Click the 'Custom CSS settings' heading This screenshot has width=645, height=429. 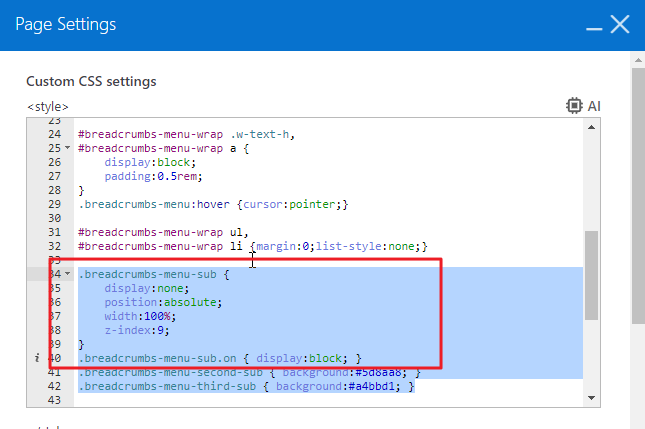(x=91, y=81)
